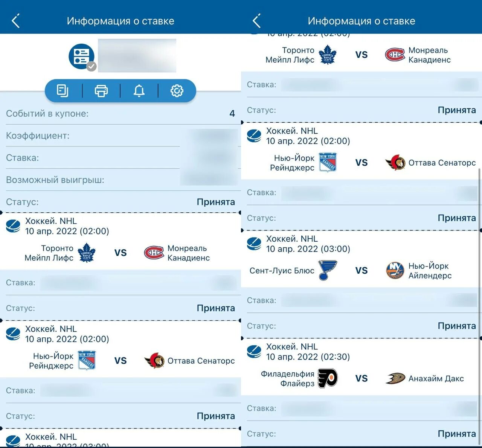482x448 pixels.
Task: Click 'Сент-Луис Блюс' team name
Action: coord(282,271)
